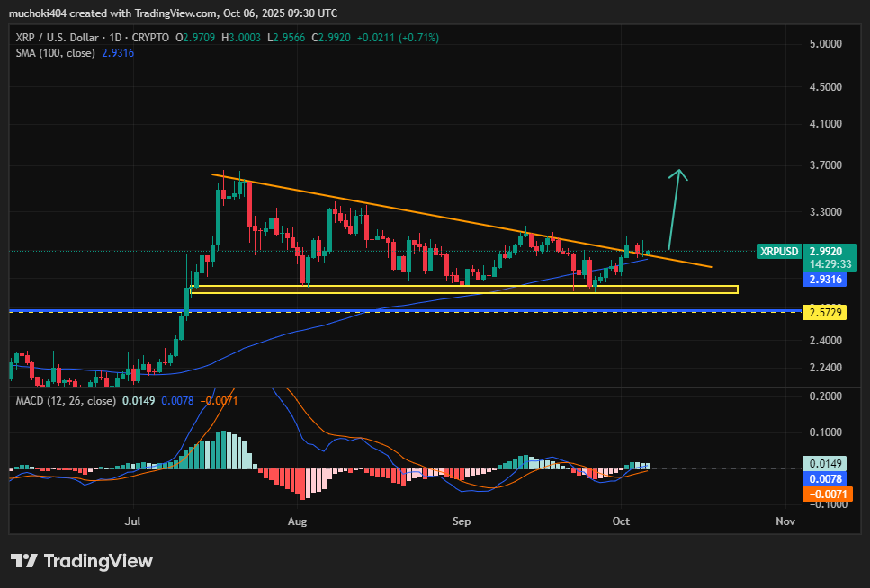Click the orange -0.0071 signal value label

click(824, 494)
